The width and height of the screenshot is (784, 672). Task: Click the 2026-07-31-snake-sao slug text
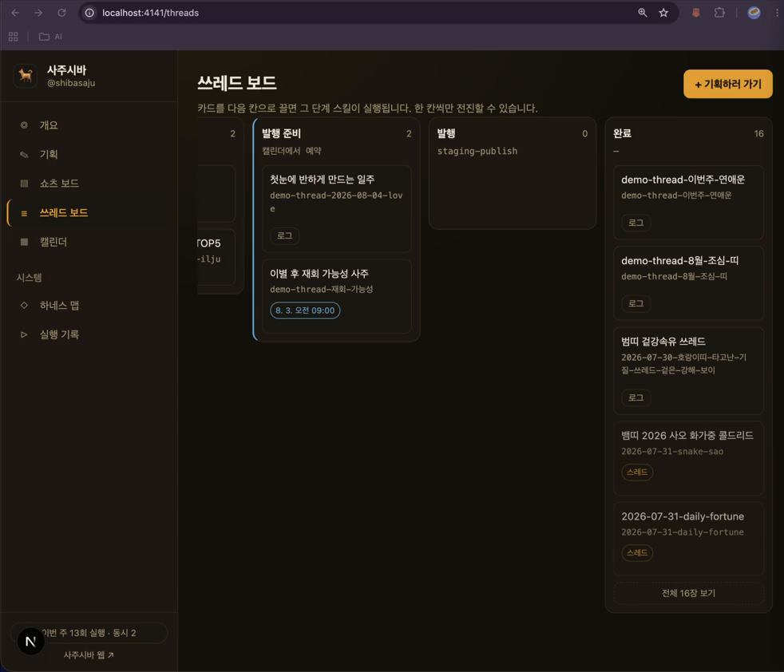[x=672, y=452]
